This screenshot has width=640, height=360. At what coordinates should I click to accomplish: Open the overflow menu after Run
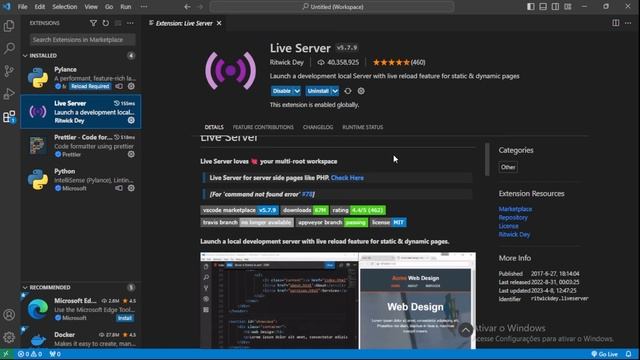(144, 7)
